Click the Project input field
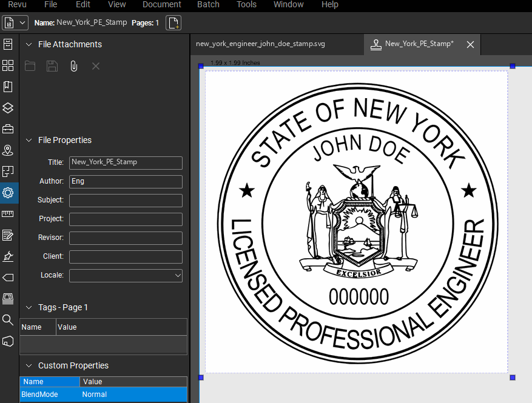 pyautogui.click(x=126, y=219)
